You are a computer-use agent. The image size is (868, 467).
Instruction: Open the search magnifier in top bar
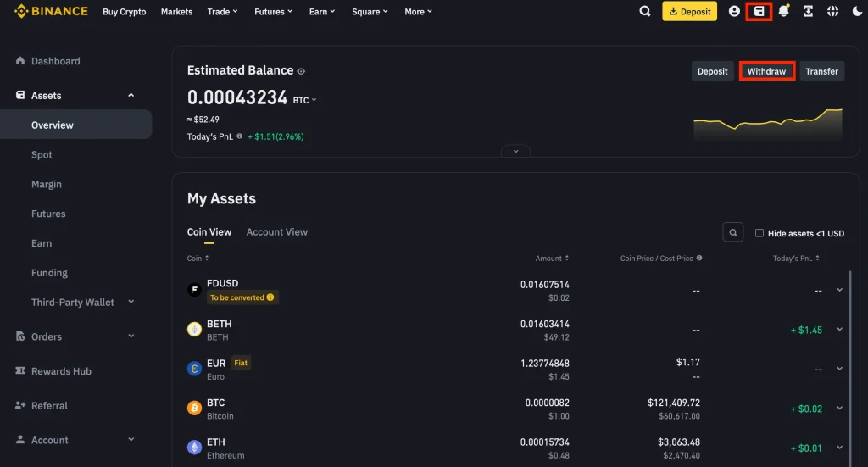click(645, 11)
